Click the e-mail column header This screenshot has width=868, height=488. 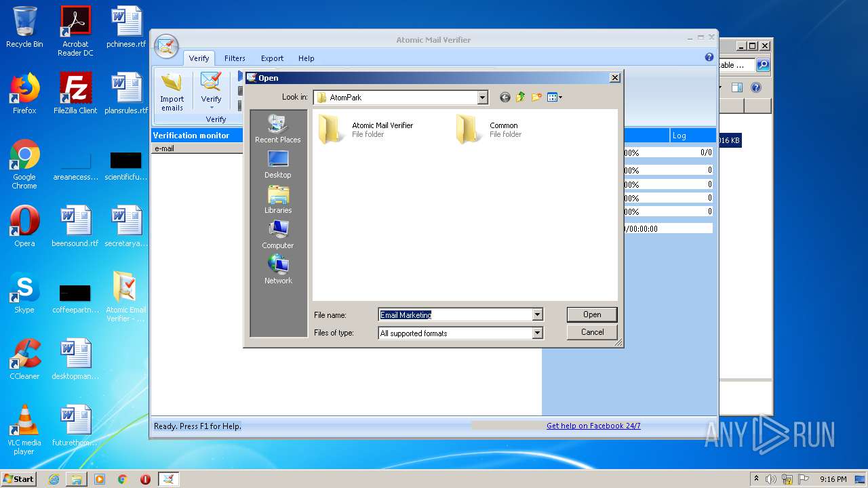197,148
